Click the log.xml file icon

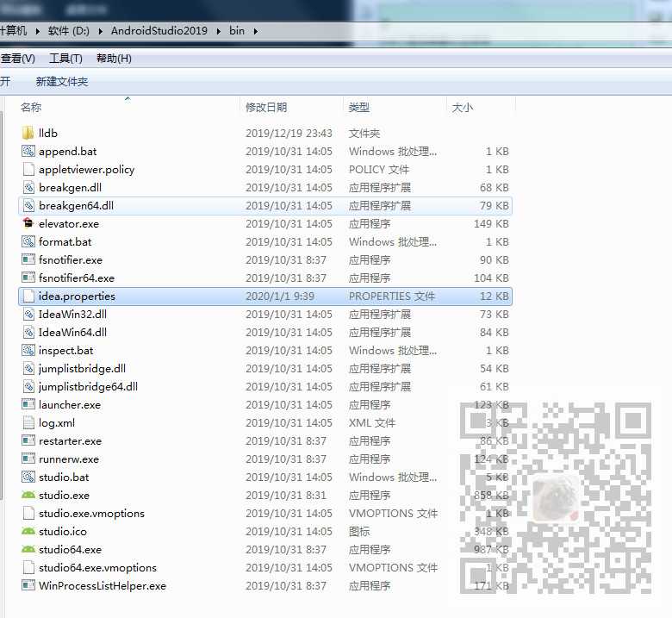click(28, 422)
